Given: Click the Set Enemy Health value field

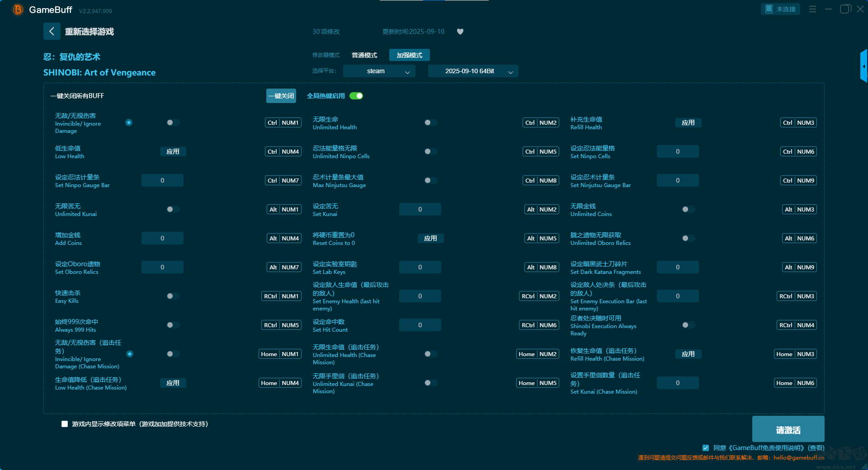Looking at the screenshot, I should point(420,296).
